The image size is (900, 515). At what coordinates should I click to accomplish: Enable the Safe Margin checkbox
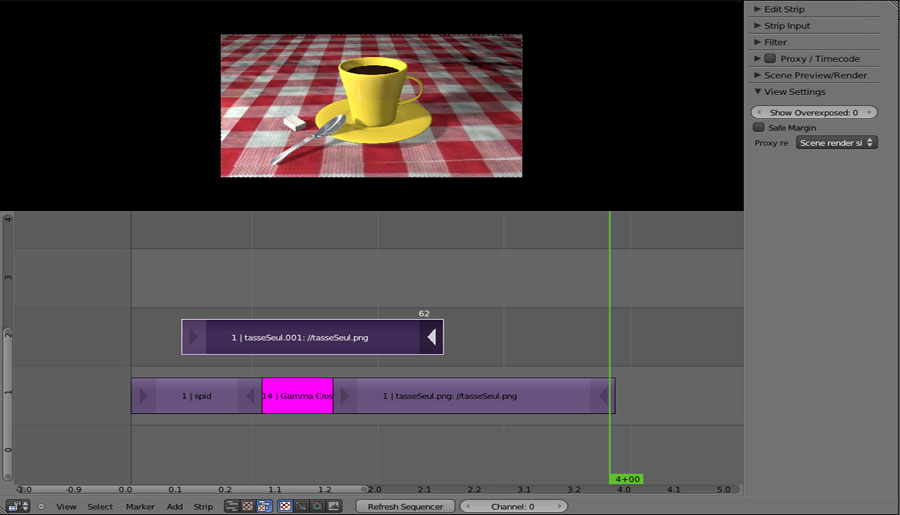759,128
